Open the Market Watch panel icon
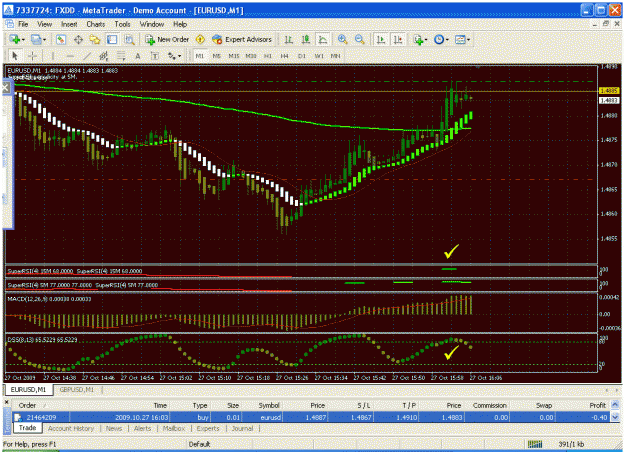 61,39
